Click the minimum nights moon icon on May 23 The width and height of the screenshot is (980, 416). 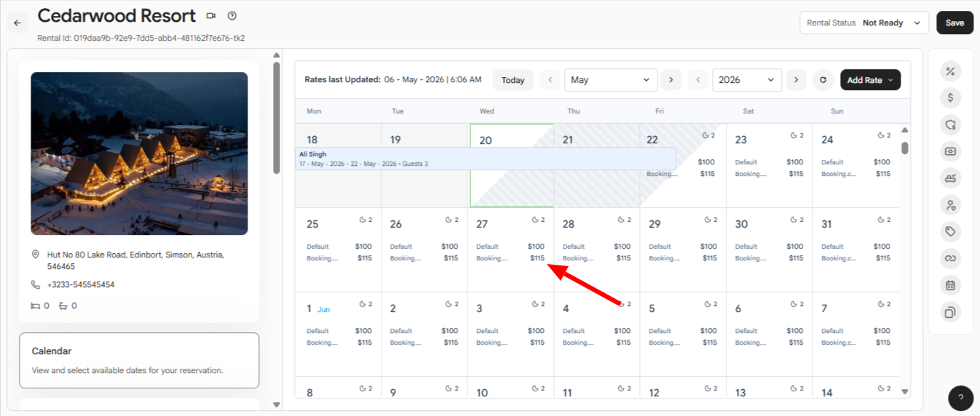click(794, 135)
